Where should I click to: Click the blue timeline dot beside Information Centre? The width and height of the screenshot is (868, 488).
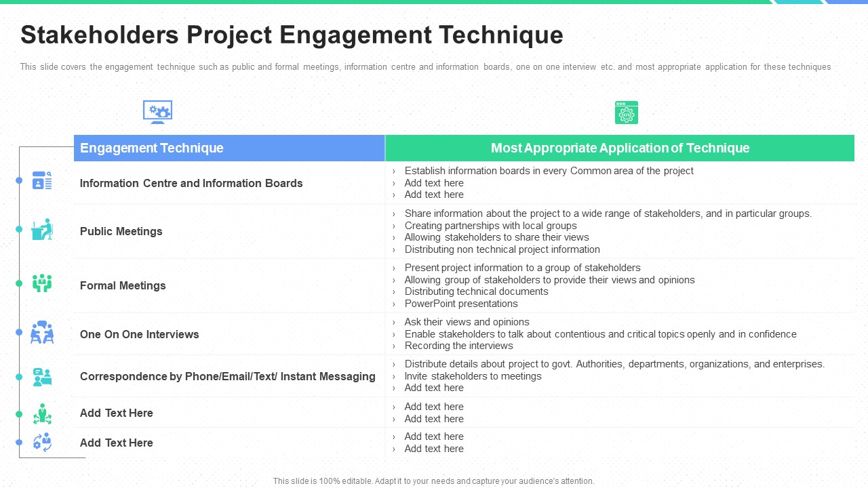[19, 180]
